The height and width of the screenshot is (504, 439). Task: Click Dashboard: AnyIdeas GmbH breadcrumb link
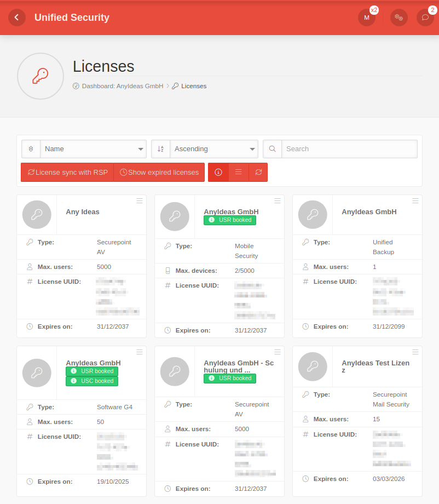(122, 86)
